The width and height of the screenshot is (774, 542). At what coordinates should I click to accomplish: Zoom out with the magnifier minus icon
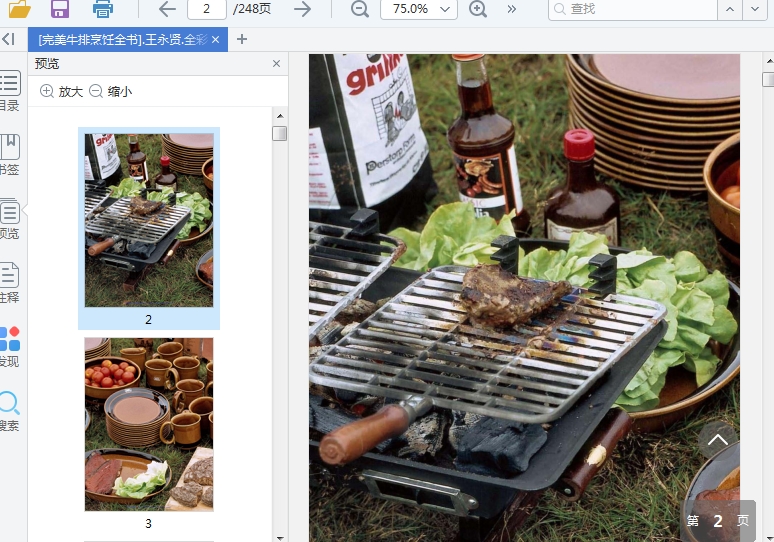[359, 9]
